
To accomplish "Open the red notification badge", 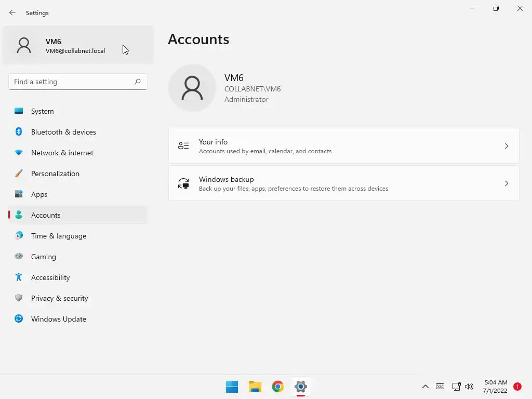I will pos(517,387).
